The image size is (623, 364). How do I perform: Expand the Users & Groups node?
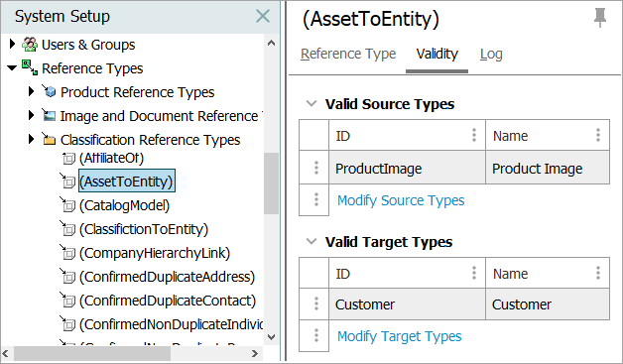(x=12, y=44)
